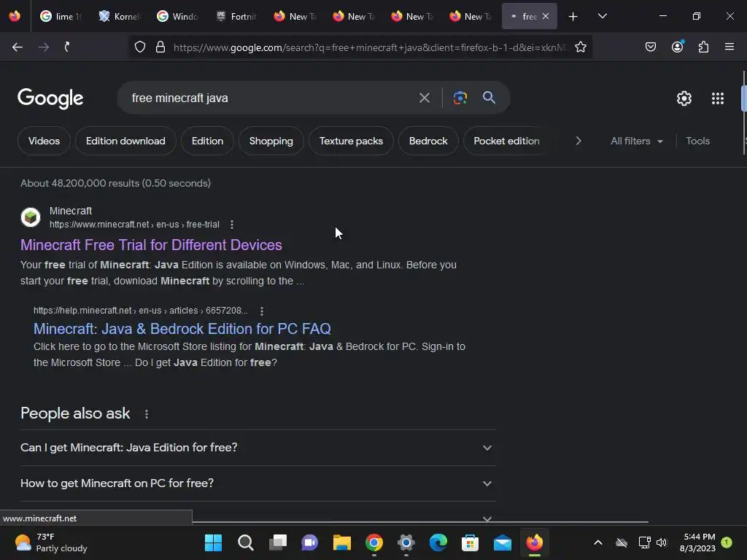The width and height of the screenshot is (747, 560).
Task: Select Pocket edition filter chip
Action: coord(506,141)
